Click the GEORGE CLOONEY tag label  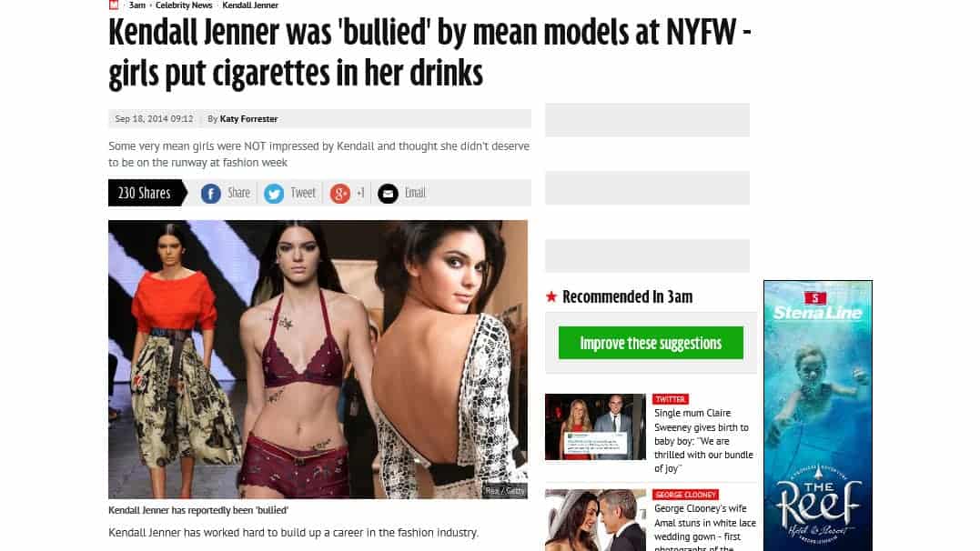685,494
